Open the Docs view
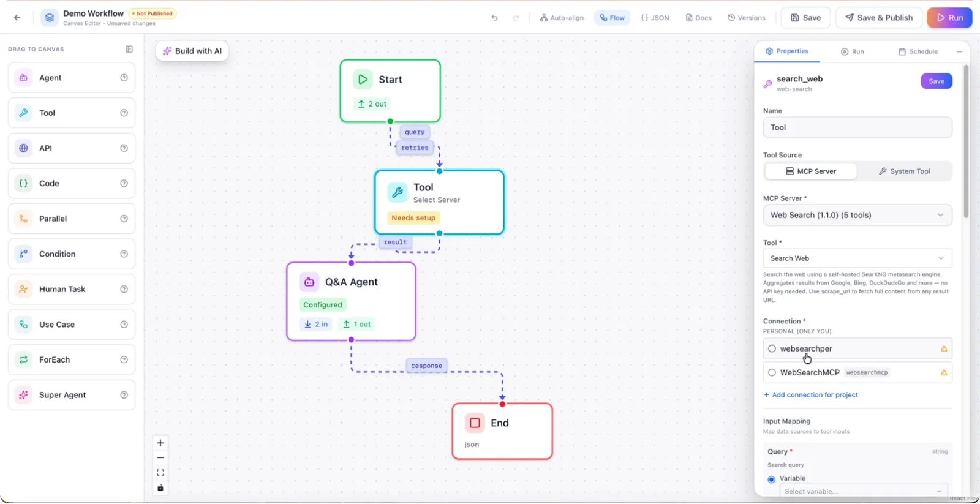Viewport: 980px width, 504px height. pyautogui.click(x=698, y=18)
